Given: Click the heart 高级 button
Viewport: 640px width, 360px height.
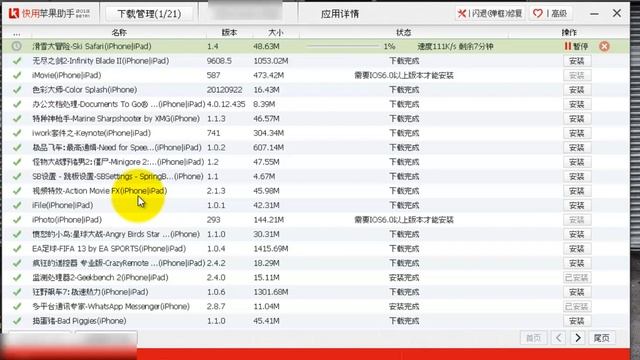Looking at the screenshot, I should pos(550,13).
